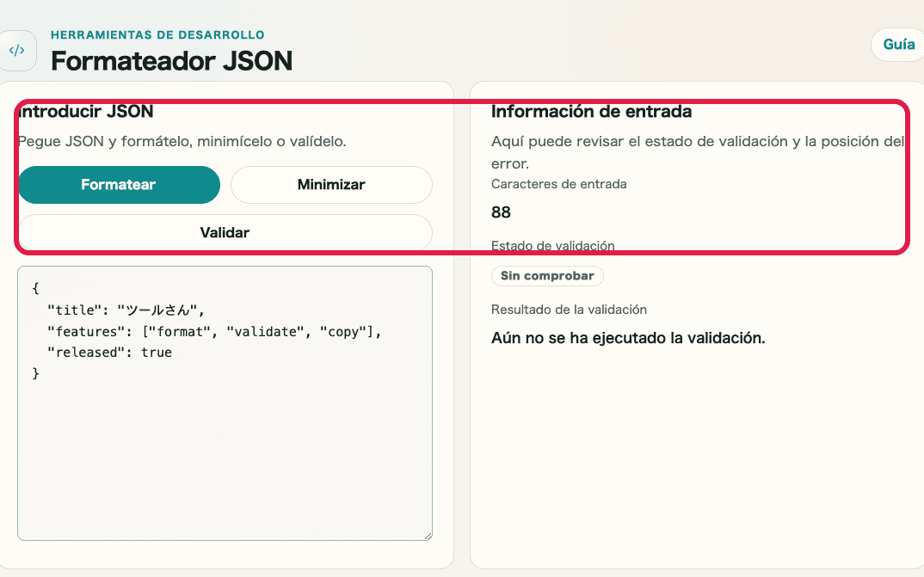The image size is (924, 577).
Task: Open the Guía button top right
Action: pyautogui.click(x=897, y=45)
